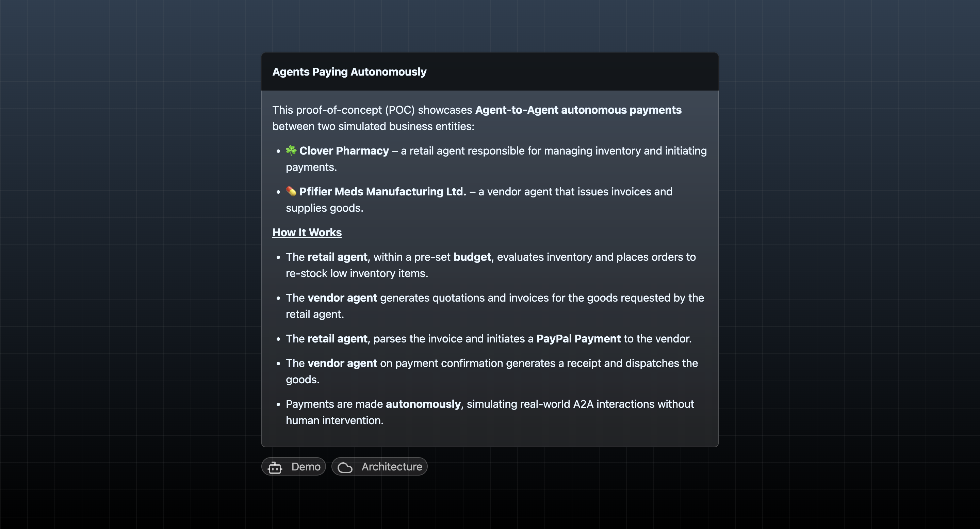Image resolution: width=980 pixels, height=529 pixels.
Task: Click the bold word autonomously
Action: coord(423,404)
